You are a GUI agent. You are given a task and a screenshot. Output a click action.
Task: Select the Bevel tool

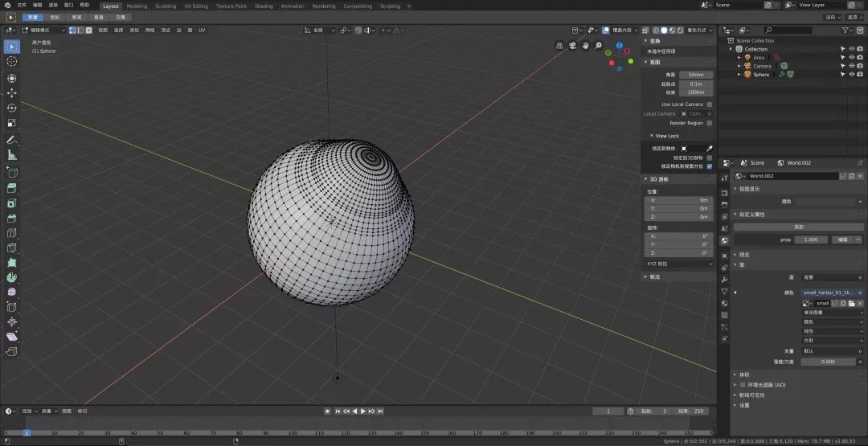[11, 218]
